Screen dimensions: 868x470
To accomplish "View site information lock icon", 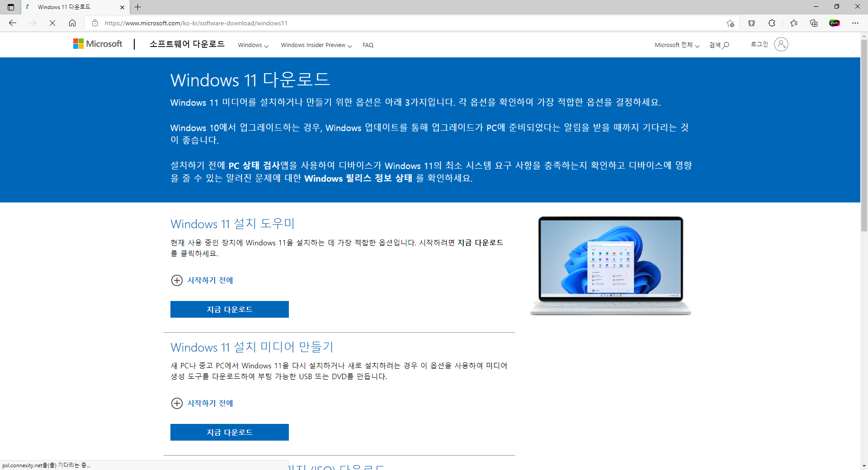I will (95, 23).
